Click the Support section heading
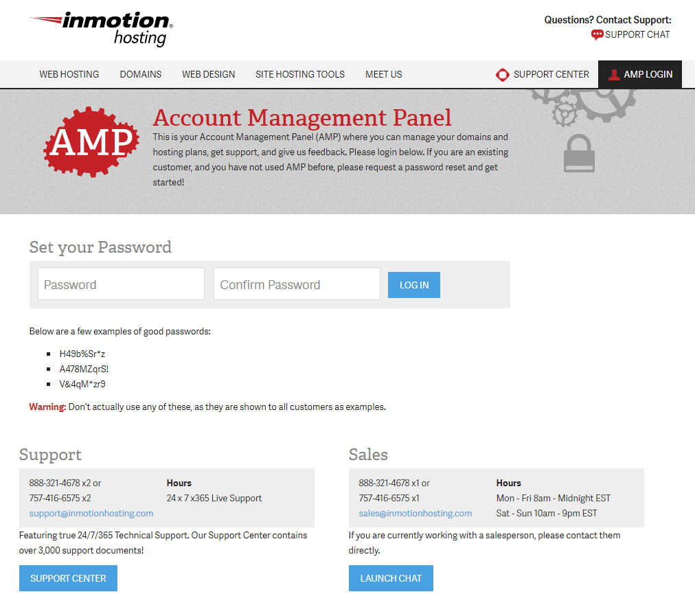Screen dimensions: 695x616 pos(50,455)
